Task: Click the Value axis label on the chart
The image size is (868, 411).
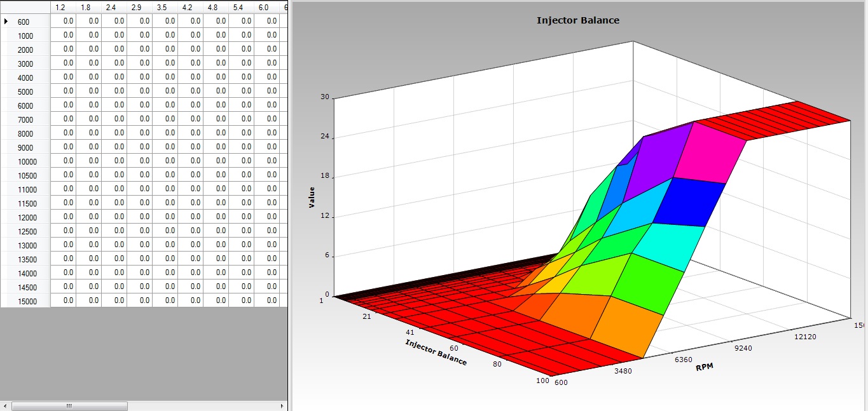Action: 312,196
